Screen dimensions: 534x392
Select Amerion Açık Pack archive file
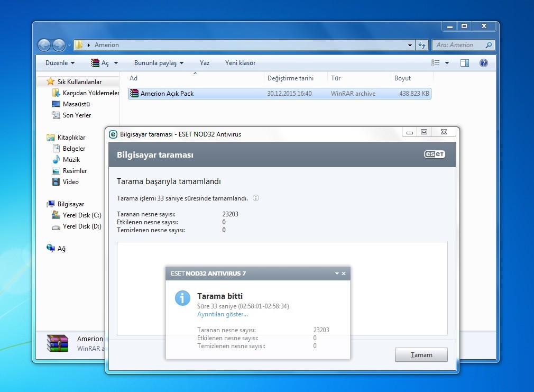click(279, 94)
